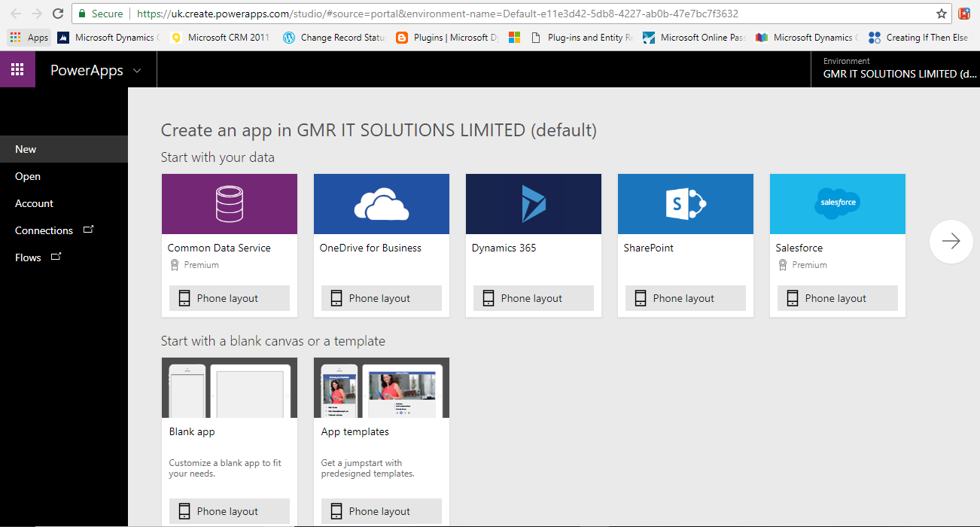Open the app launcher waffle icon
The width and height of the screenshot is (980, 527).
tap(17, 70)
